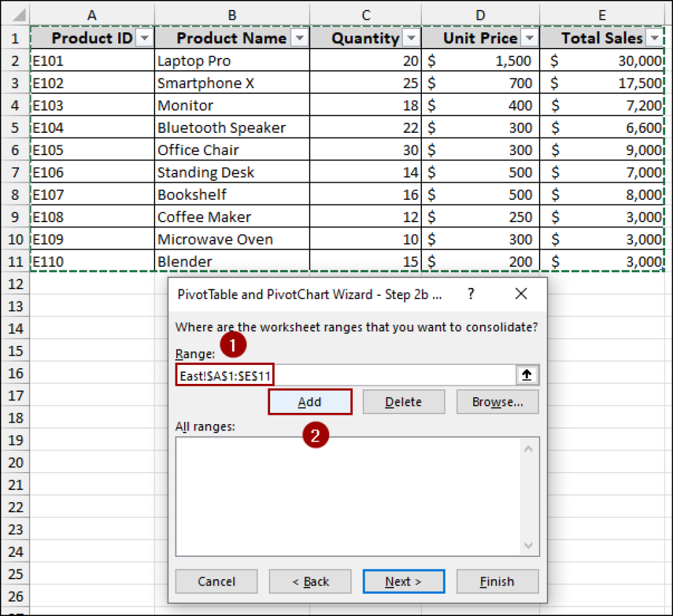This screenshot has width=673, height=616.
Task: Click inside the Range input field
Action: (x=329, y=375)
